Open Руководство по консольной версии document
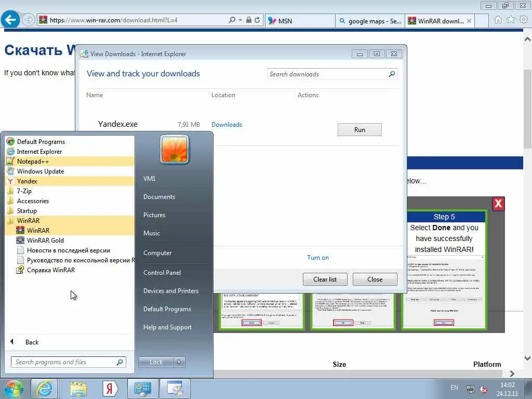Viewport: 532px width, 399px height. [x=70, y=260]
